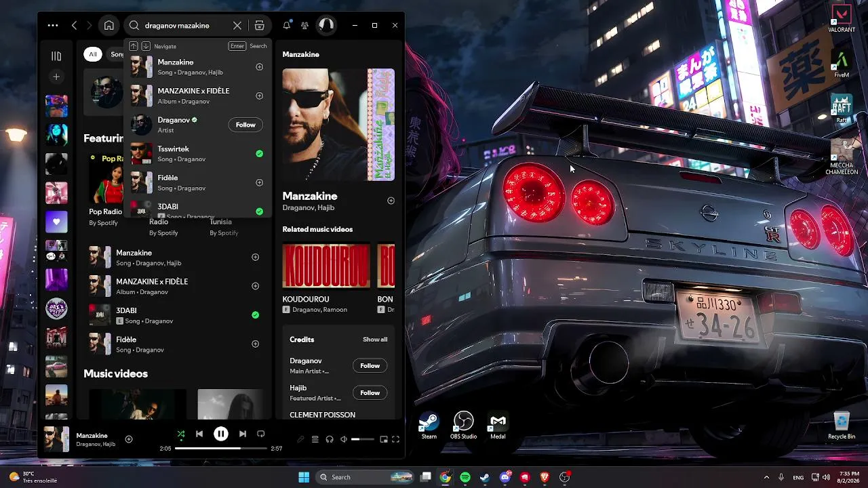Open the Steam desktop shortcut
The width and height of the screenshot is (868, 488).
[x=429, y=426]
